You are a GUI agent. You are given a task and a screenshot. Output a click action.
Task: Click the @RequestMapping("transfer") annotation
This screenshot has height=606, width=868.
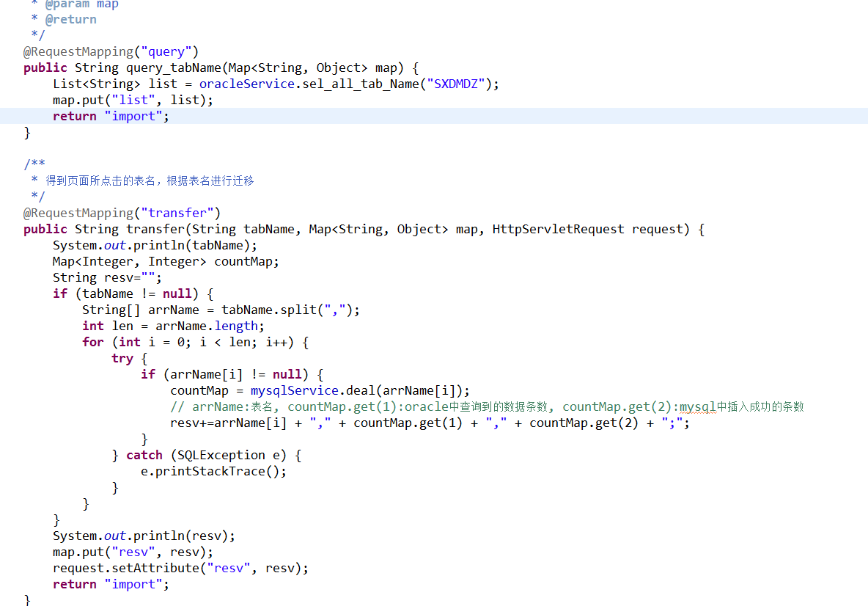pyautogui.click(x=122, y=213)
